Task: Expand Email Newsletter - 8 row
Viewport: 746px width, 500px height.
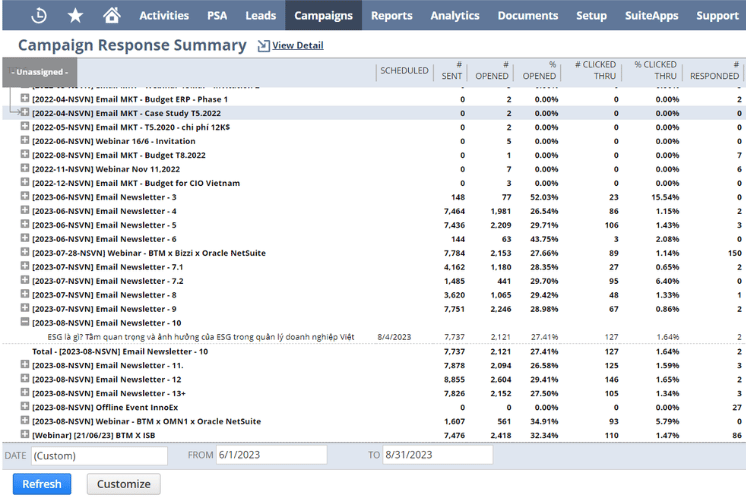Action: [x=25, y=294]
